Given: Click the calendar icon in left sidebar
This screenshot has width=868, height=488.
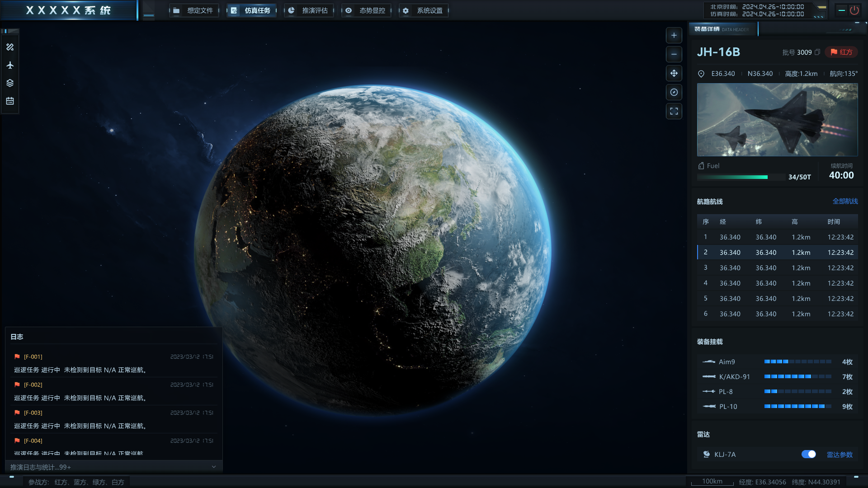Looking at the screenshot, I should [x=10, y=101].
